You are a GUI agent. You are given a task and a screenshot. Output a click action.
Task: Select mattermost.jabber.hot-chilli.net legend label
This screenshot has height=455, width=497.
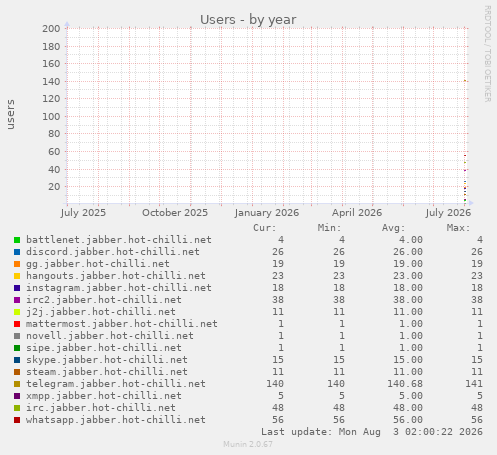[122, 324]
